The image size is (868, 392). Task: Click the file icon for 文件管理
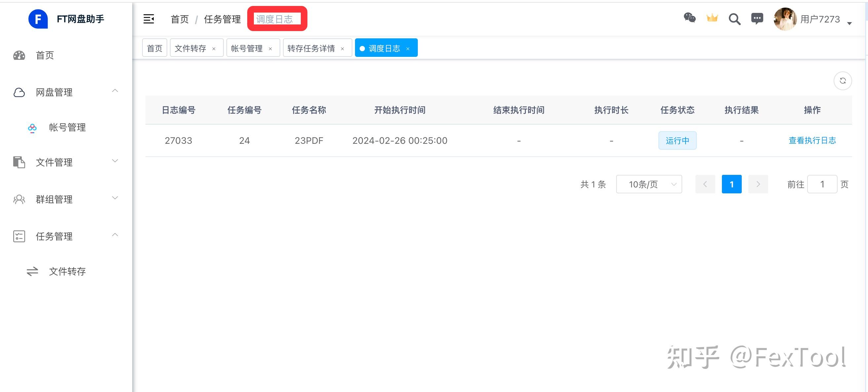[x=19, y=162]
